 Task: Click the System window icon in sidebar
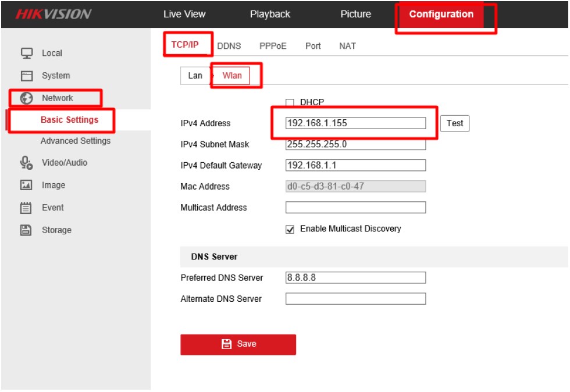click(x=27, y=76)
